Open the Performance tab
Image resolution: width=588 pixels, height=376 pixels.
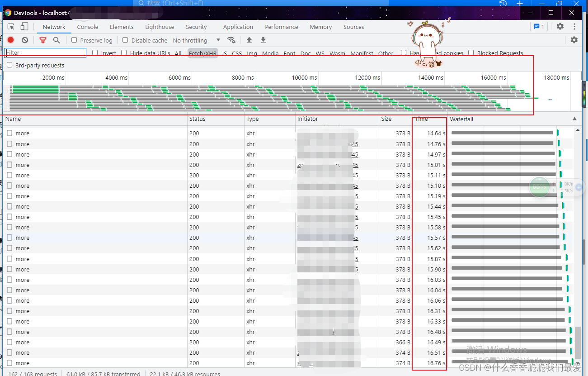pos(281,27)
